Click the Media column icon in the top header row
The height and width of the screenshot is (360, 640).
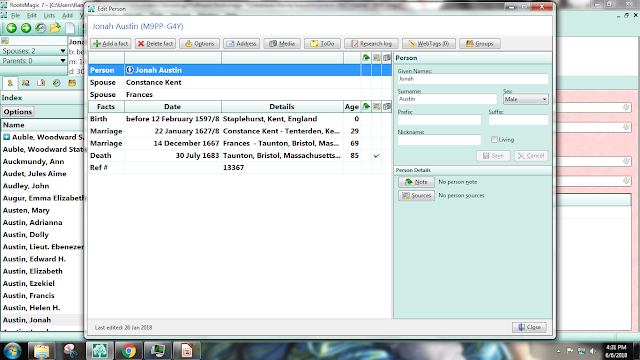pyautogui.click(x=387, y=58)
